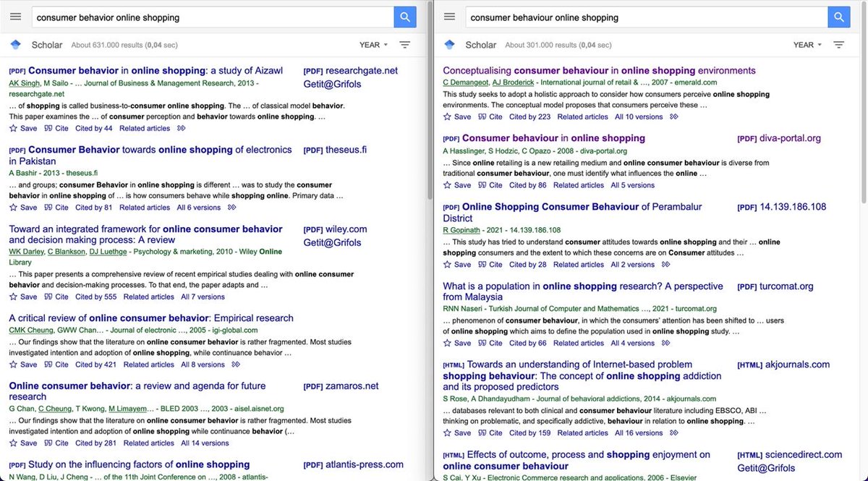
Task: Save the Conceptualising consumer behaviour result
Action: (x=457, y=116)
